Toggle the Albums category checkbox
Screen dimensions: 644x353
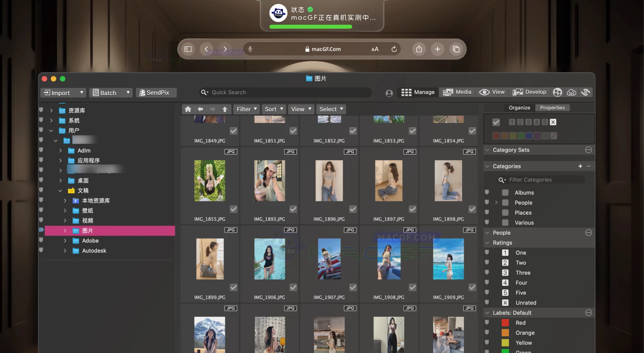tap(505, 192)
